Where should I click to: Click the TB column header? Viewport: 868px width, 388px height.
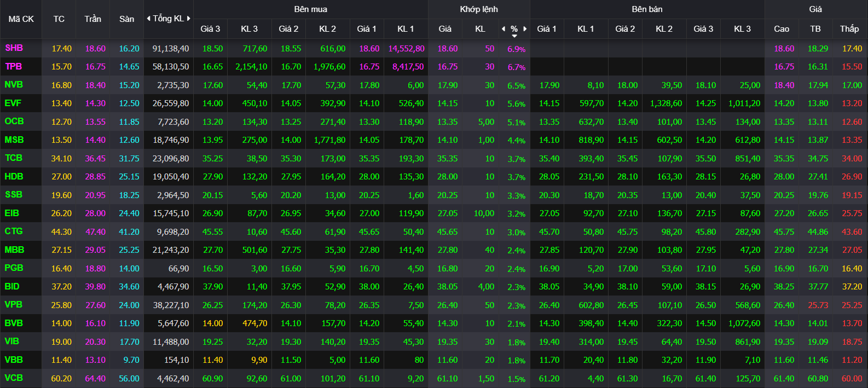point(815,29)
